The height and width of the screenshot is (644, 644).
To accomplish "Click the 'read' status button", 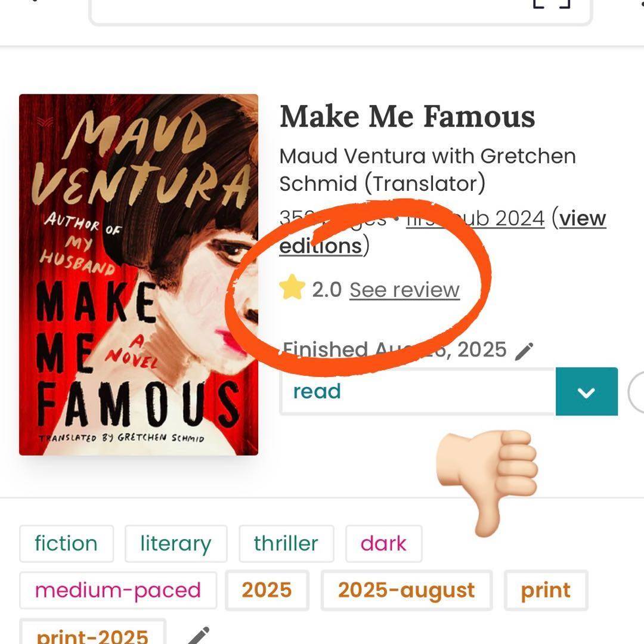I will coord(417,392).
